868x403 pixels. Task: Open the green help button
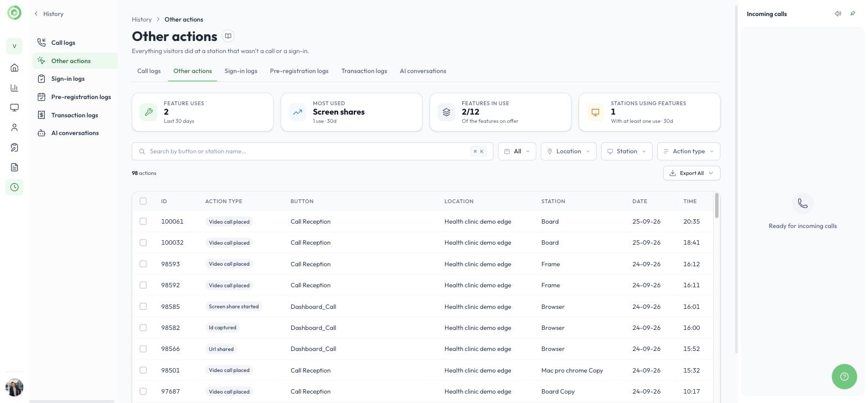(x=844, y=376)
